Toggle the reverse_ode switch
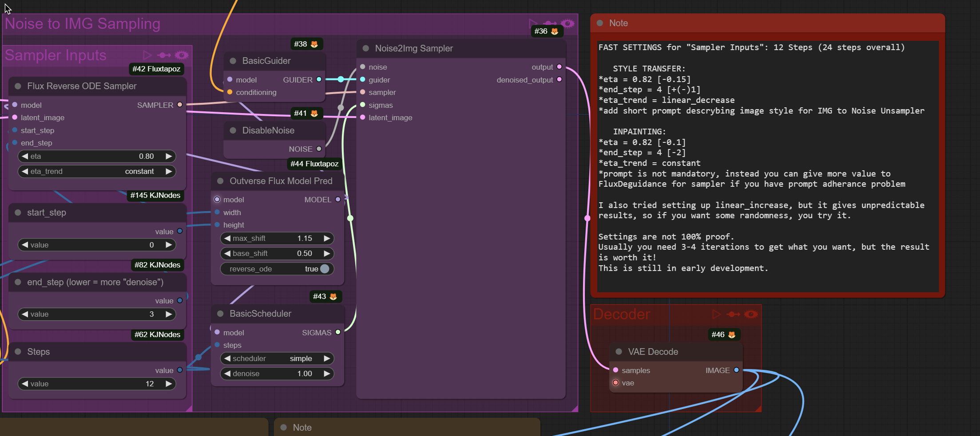 coord(325,269)
